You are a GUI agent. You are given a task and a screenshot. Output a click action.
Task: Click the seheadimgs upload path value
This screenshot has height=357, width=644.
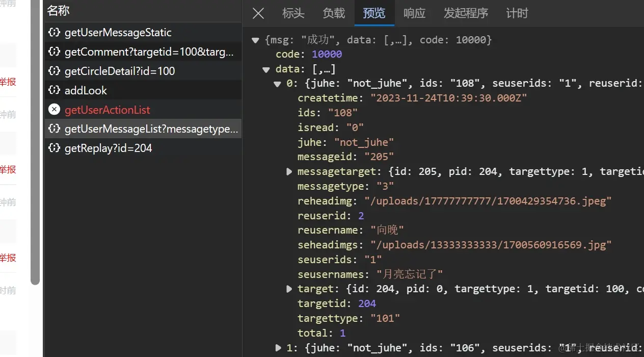(491, 245)
